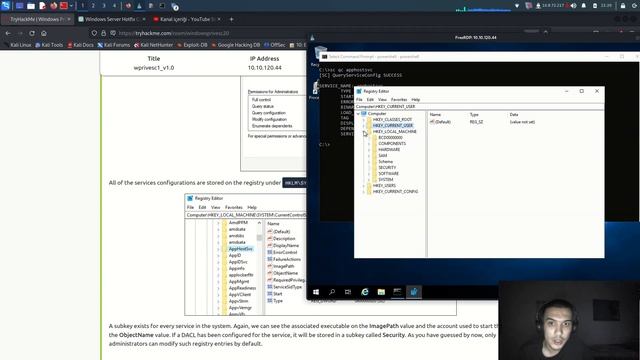Click the Windows taskbar search icon
640x360 pixels.
332,292
